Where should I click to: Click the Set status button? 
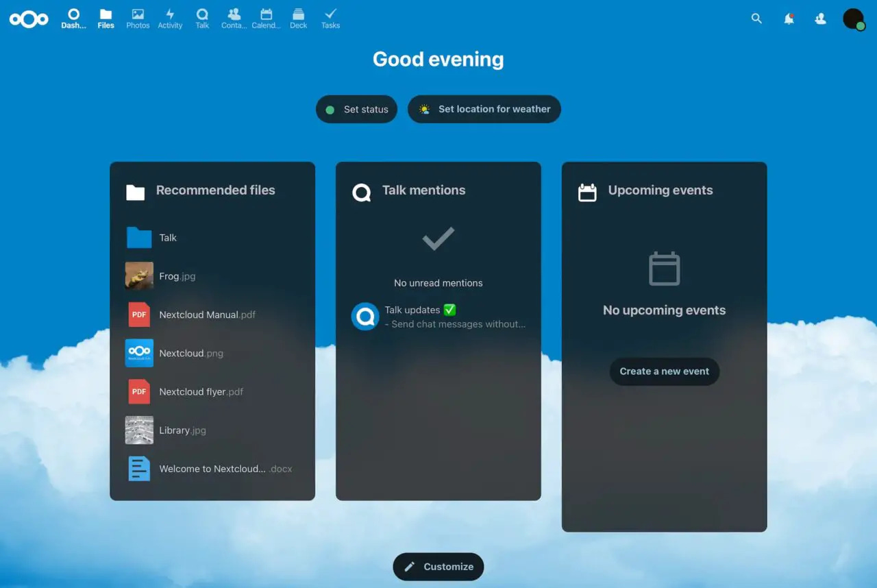[356, 109]
